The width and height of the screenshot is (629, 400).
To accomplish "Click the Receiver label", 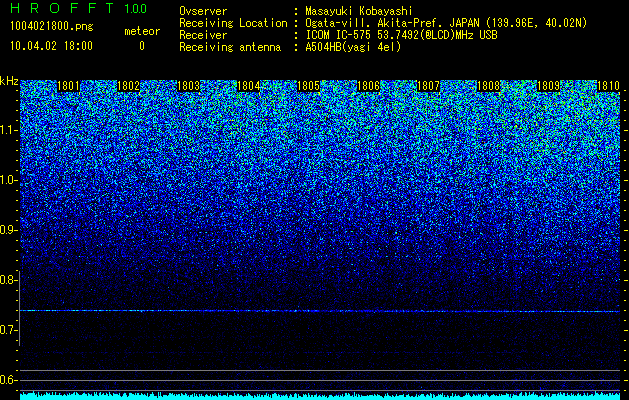I will click(x=203, y=35).
